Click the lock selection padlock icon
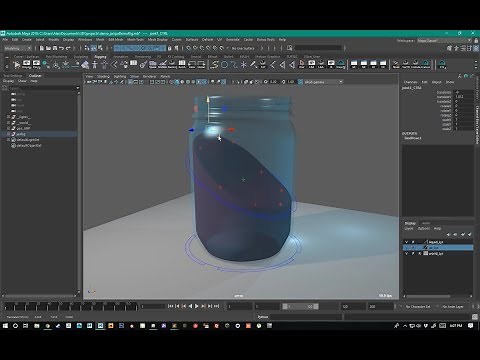The height and width of the screenshot is (360, 480). tap(170, 48)
